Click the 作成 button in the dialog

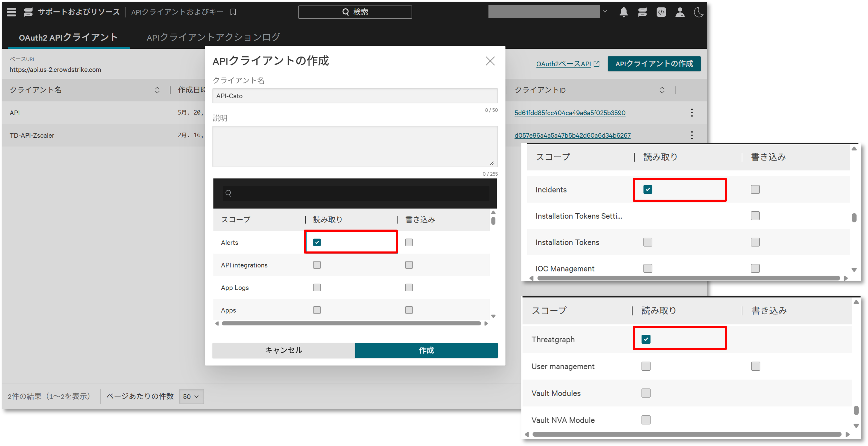[426, 350]
